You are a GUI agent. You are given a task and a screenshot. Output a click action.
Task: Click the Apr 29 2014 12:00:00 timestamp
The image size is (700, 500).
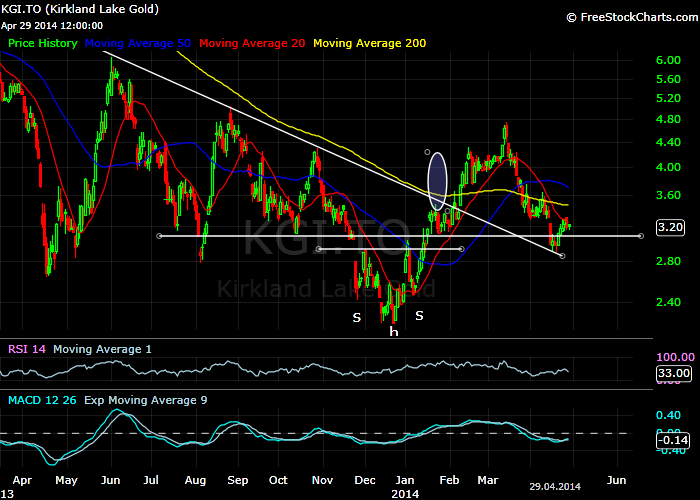pyautogui.click(x=52, y=26)
